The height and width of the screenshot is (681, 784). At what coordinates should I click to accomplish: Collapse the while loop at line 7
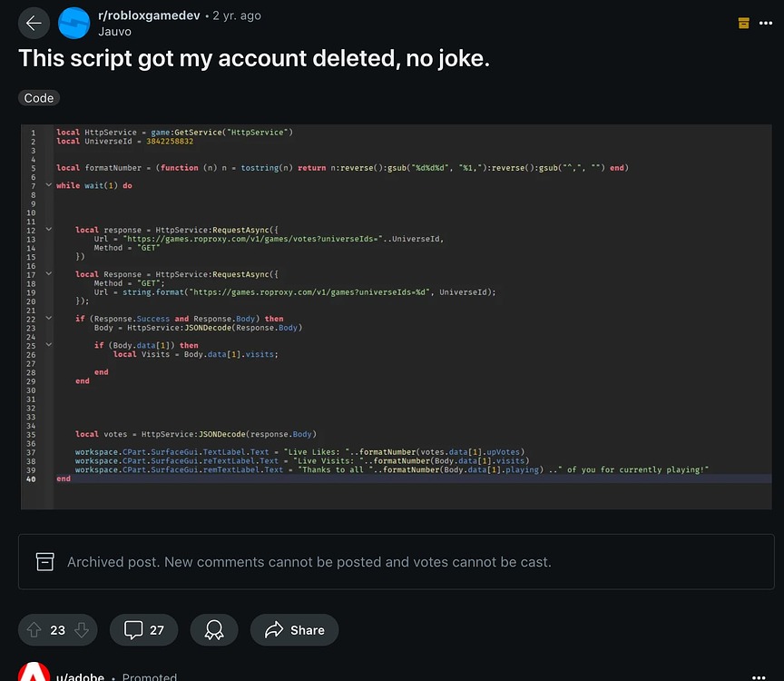(x=49, y=185)
